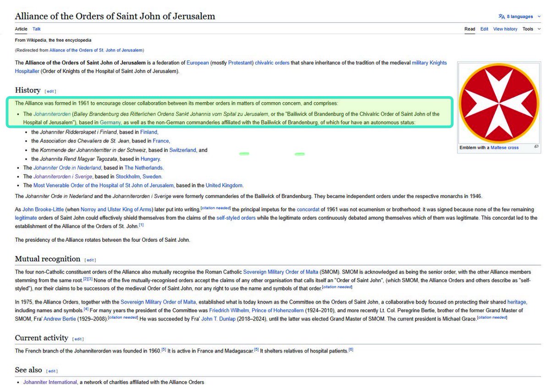Open the Edit tab
The height and width of the screenshot is (392, 550).
484,29
